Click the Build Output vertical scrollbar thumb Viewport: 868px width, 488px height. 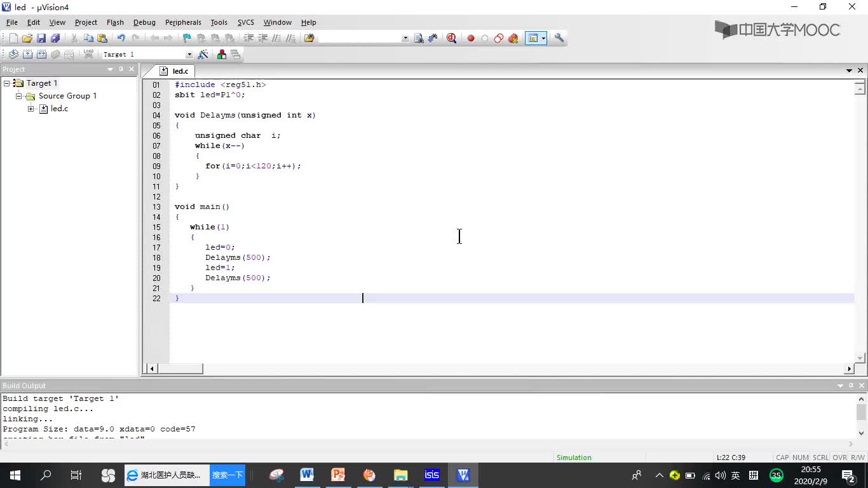coord(861,412)
